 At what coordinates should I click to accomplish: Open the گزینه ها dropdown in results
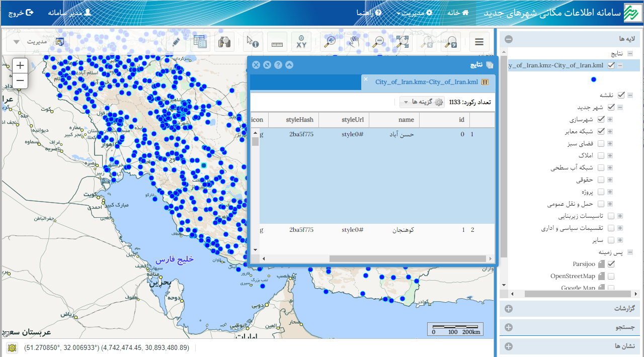422,102
